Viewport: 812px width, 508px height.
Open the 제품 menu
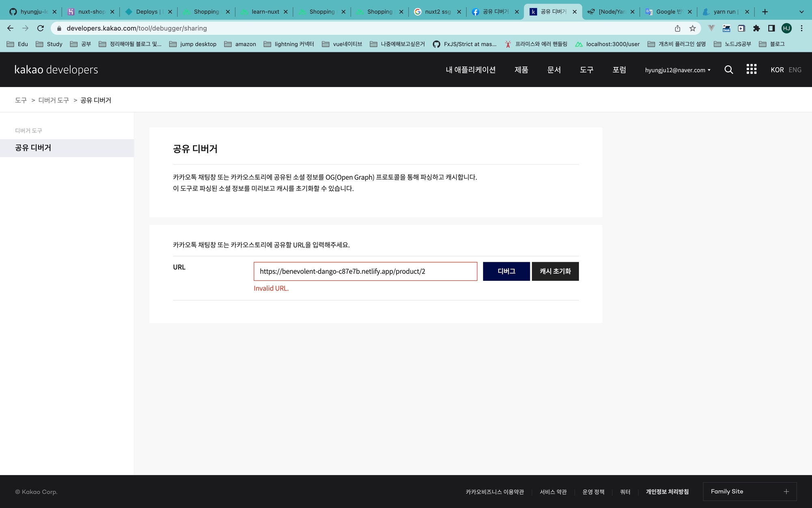(x=521, y=69)
